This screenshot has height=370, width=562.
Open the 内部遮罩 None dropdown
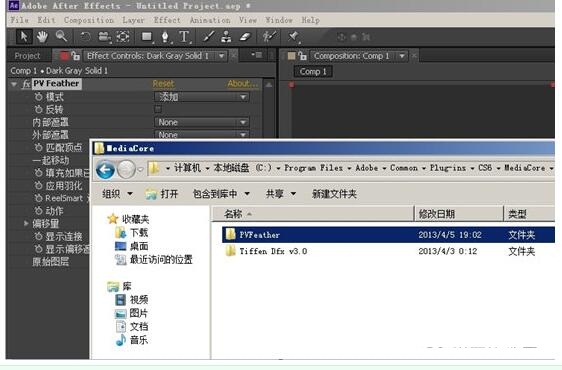(202, 122)
